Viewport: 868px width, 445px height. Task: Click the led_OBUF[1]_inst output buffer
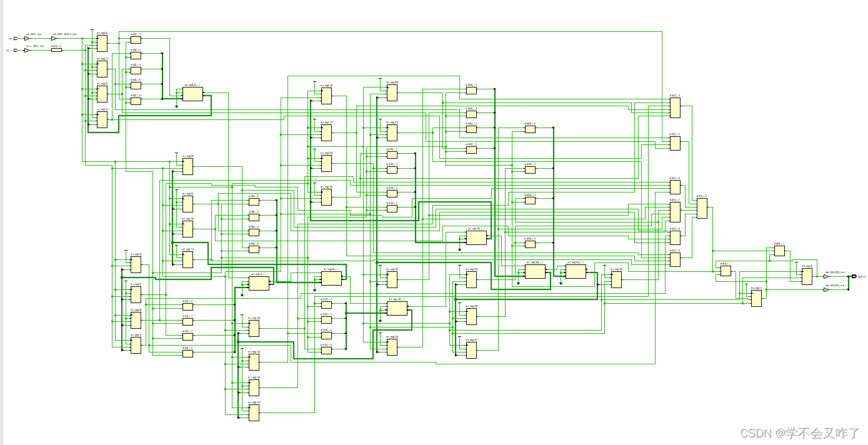click(x=826, y=289)
